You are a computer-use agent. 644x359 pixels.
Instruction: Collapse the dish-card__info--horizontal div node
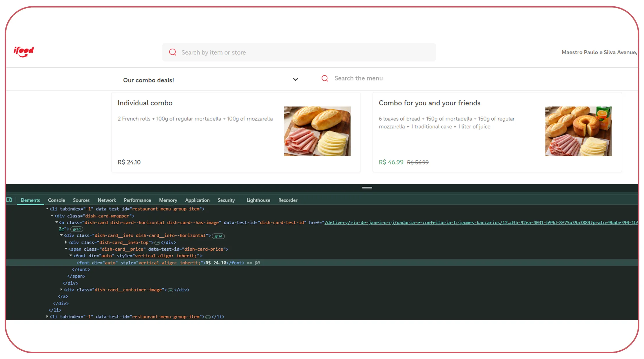(61, 235)
